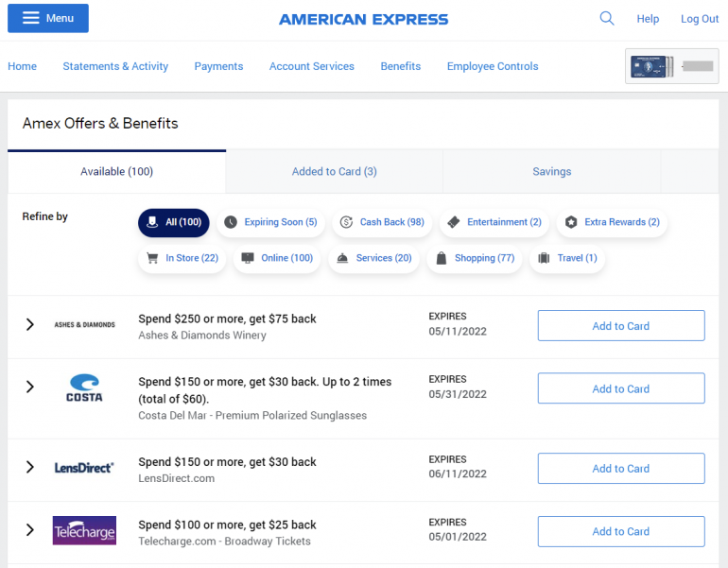
Task: Click the search magnifier icon
Action: (x=607, y=19)
